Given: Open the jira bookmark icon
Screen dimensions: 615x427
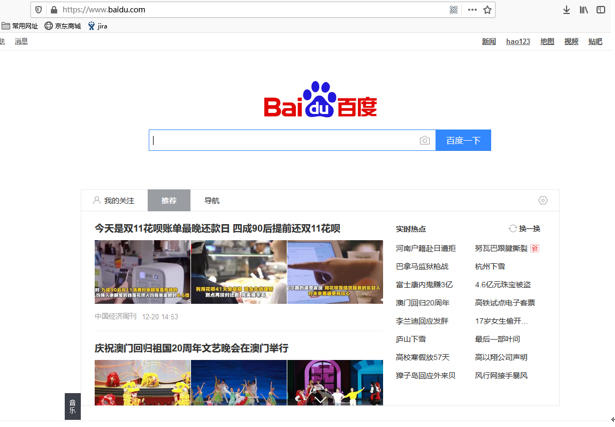Looking at the screenshot, I should tap(91, 26).
